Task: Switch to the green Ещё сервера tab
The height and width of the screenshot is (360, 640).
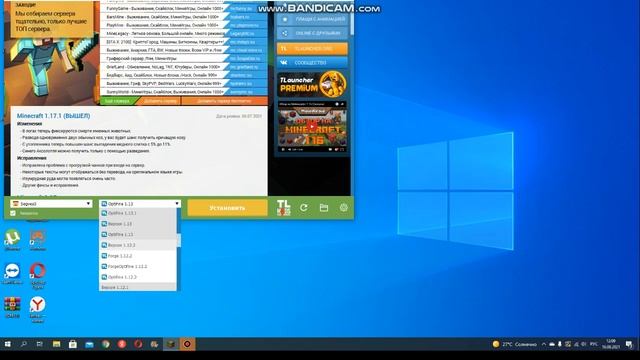Action: click(x=118, y=101)
